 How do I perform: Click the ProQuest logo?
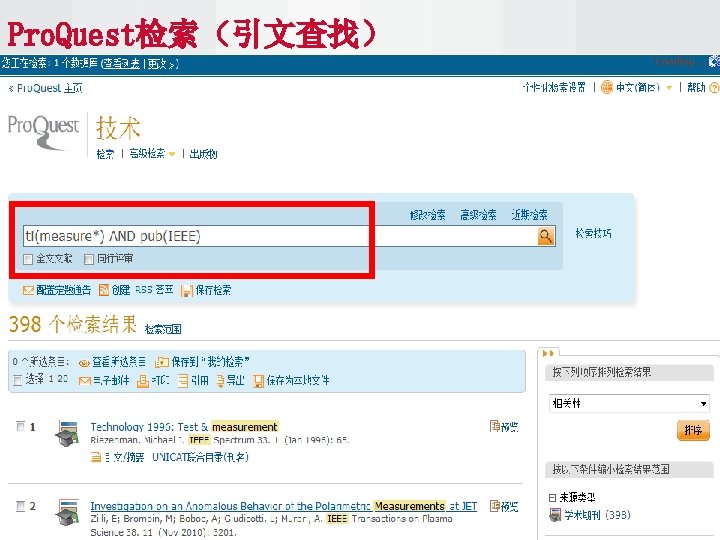pos(43,133)
